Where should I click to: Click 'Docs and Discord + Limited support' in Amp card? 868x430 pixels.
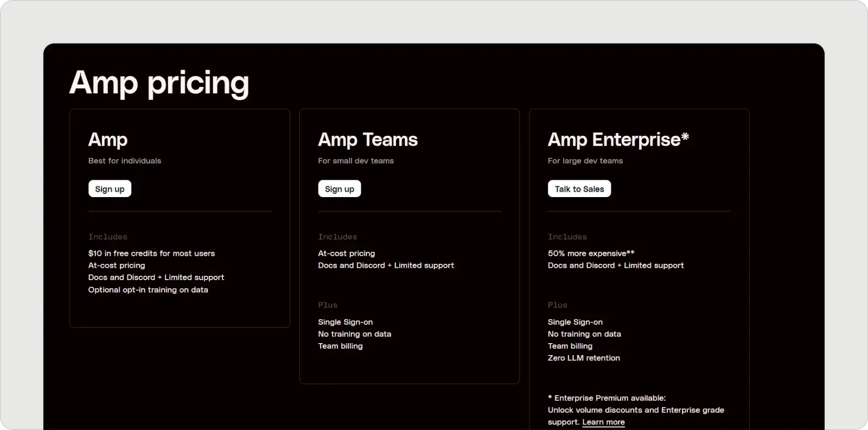156,277
